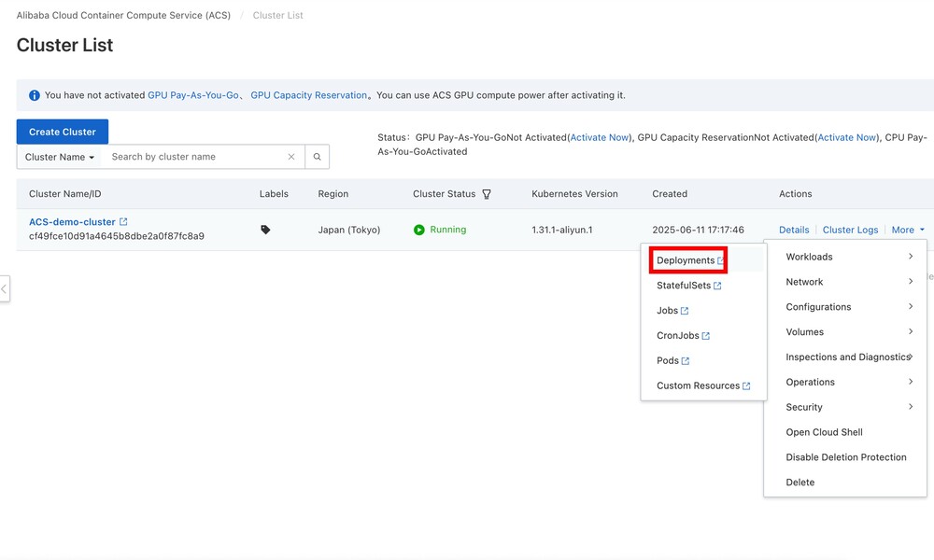Viewport: 934px width, 560px height.
Task: Click external link icon beside ACS-demo-cluster name
Action: pyautogui.click(x=123, y=222)
